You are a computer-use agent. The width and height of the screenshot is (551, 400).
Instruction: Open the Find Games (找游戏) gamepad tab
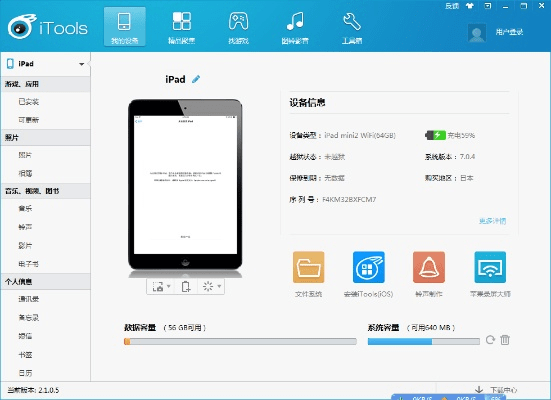click(238, 27)
